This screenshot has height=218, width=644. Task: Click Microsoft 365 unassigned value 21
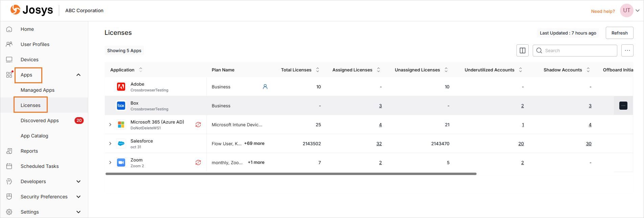[x=447, y=125]
